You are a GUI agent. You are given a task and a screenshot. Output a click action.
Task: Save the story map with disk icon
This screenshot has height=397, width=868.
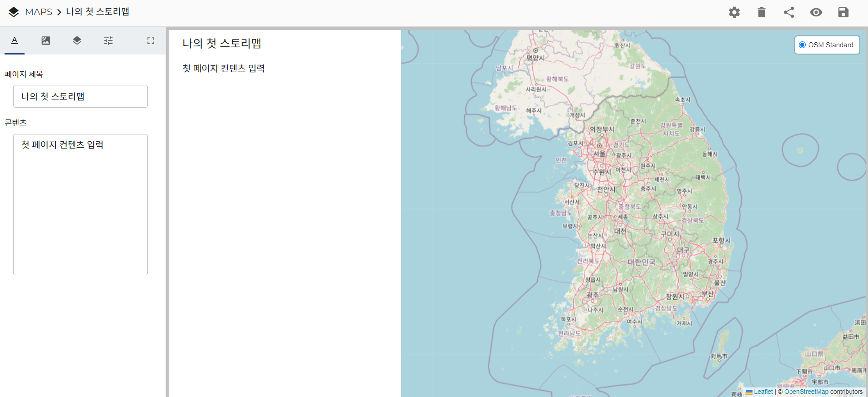click(x=843, y=12)
